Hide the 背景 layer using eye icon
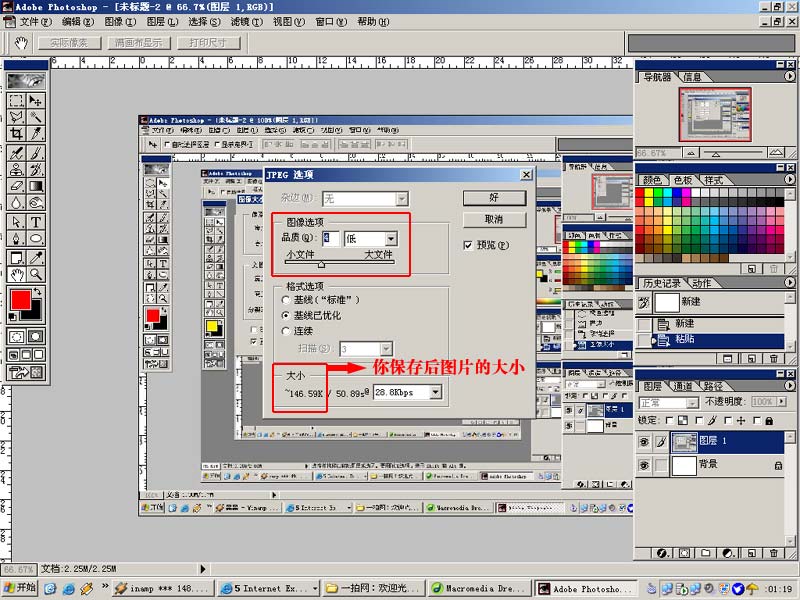Image resolution: width=800 pixels, height=600 pixels. (644, 465)
